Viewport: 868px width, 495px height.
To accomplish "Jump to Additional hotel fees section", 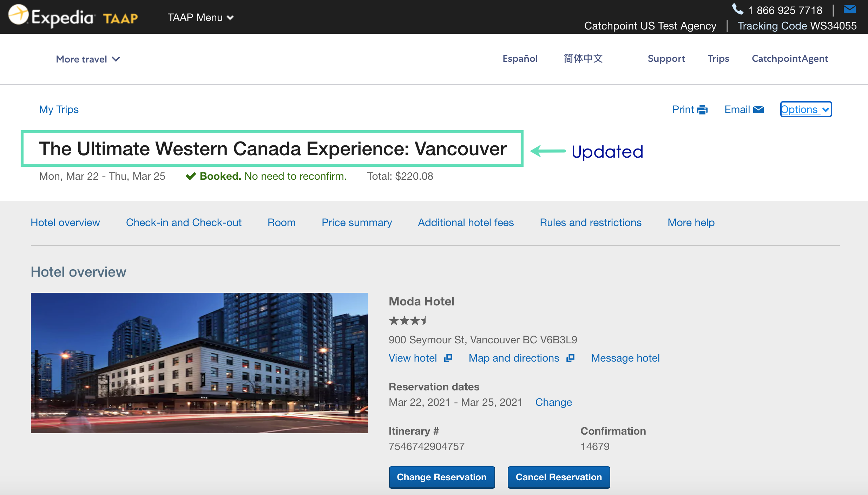I will 466,223.
